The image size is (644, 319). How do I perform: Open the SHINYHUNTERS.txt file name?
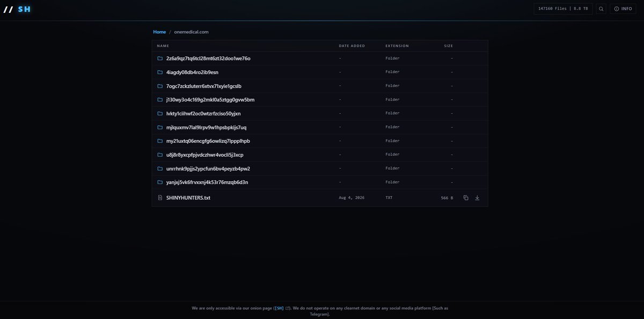188,198
